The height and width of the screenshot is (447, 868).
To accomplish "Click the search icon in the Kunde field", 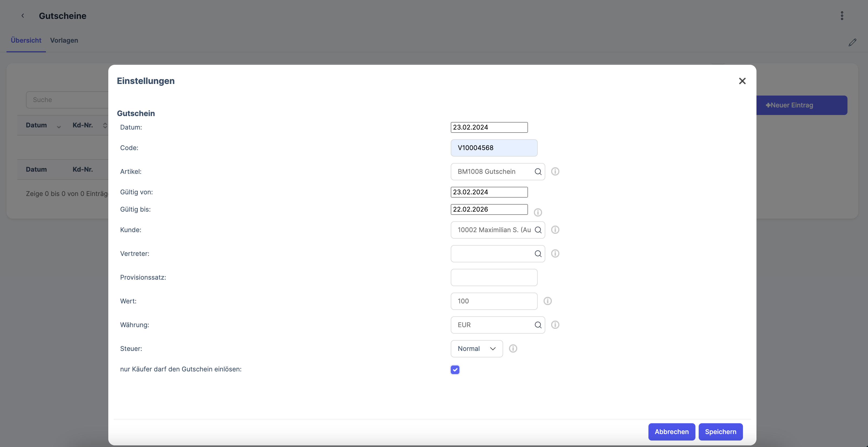I will [x=538, y=230].
